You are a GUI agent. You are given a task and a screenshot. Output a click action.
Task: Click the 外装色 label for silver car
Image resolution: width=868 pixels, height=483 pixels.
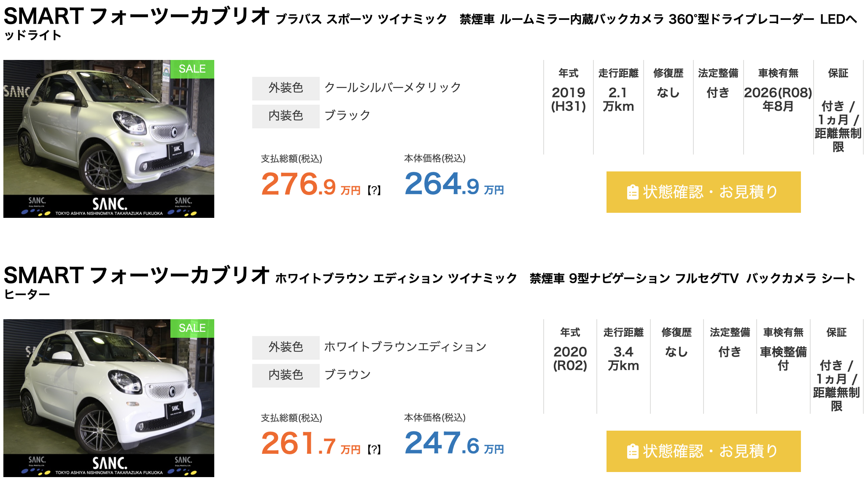pos(286,88)
